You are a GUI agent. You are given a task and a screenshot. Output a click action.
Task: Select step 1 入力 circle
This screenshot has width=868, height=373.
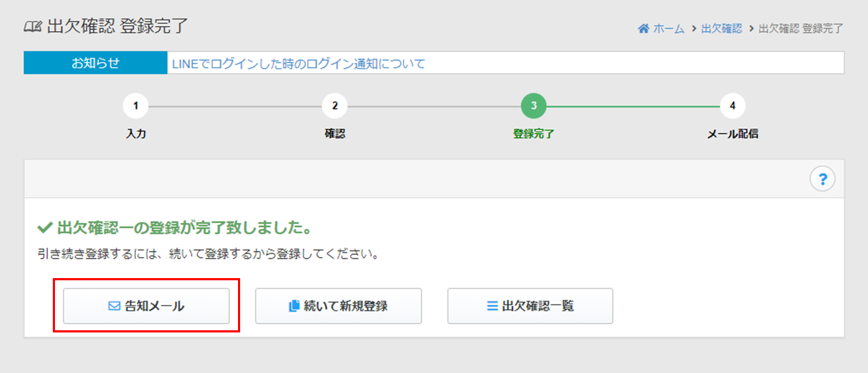click(136, 106)
